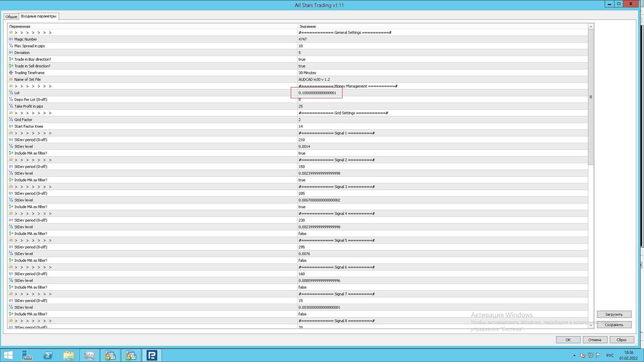Toggle the Trade in Buy direction true value
Viewport: 644px width, 362px height.
click(x=302, y=59)
